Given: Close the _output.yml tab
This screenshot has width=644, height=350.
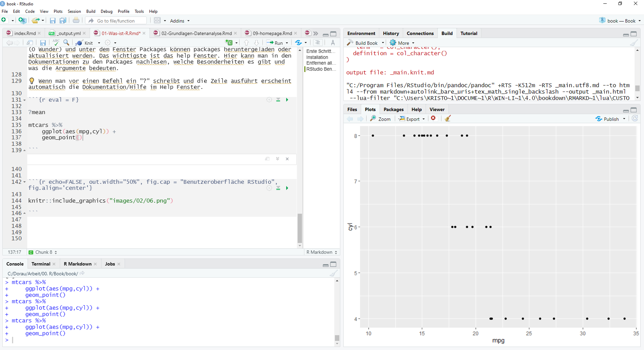Looking at the screenshot, I should click(84, 33).
